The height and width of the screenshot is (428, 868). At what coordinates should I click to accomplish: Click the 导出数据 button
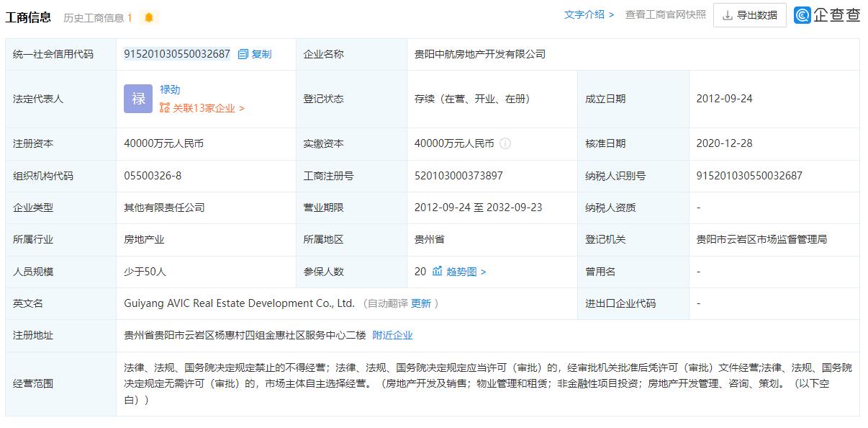[749, 15]
